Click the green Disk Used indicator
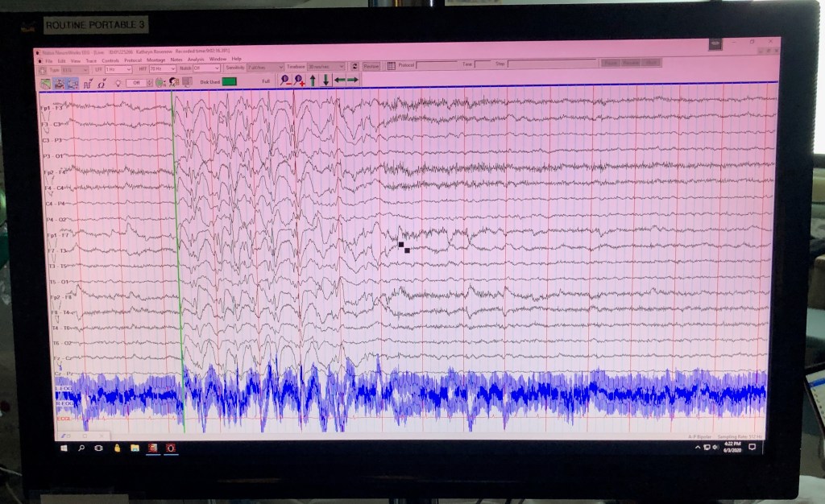Screen dimensions: 825x504 (x=230, y=81)
